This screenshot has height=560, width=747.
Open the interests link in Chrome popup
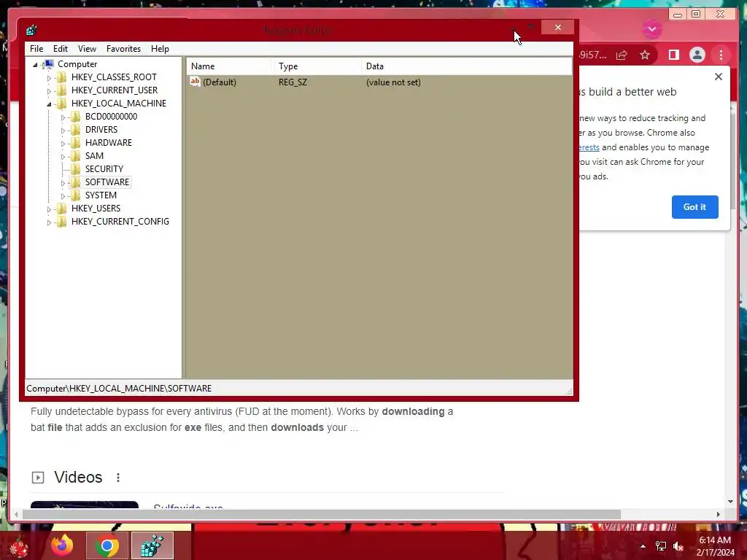(x=589, y=147)
